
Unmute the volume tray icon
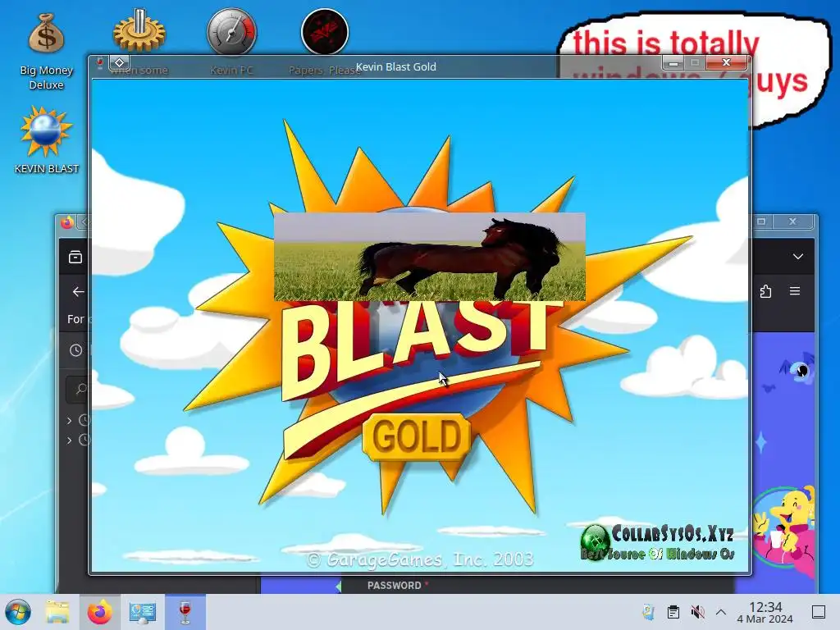point(697,612)
